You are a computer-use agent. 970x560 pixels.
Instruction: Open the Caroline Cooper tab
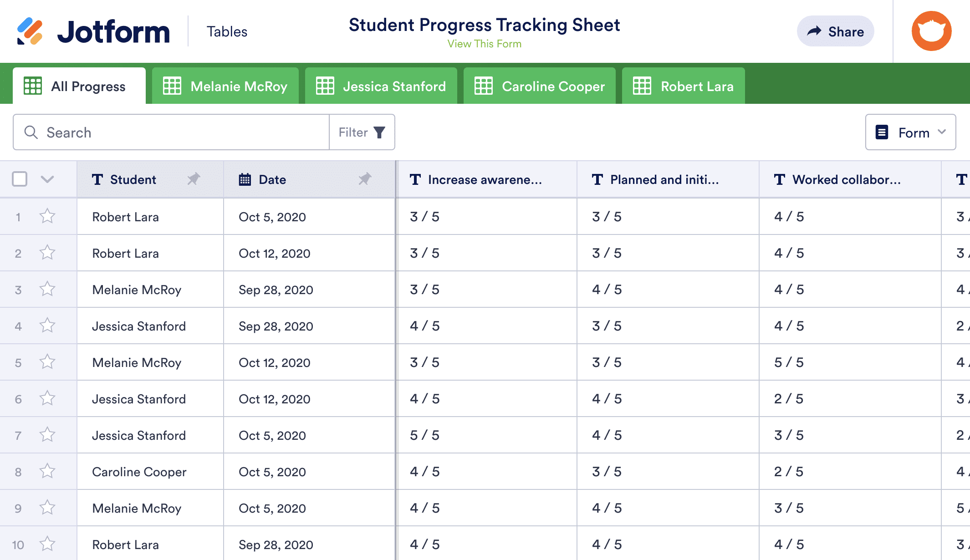coord(540,86)
